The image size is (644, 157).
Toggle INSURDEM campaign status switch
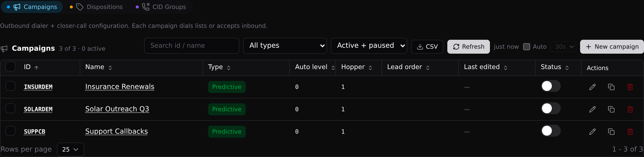tap(551, 86)
